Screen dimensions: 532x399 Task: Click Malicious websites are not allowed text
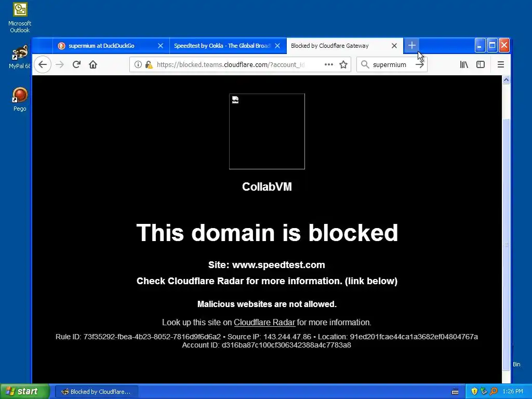(x=267, y=304)
